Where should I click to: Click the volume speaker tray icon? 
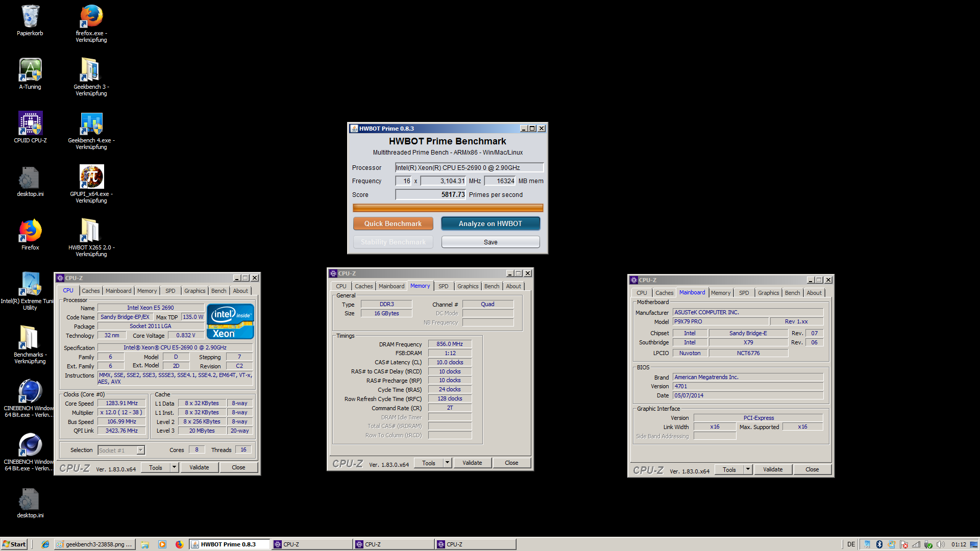pos(941,544)
